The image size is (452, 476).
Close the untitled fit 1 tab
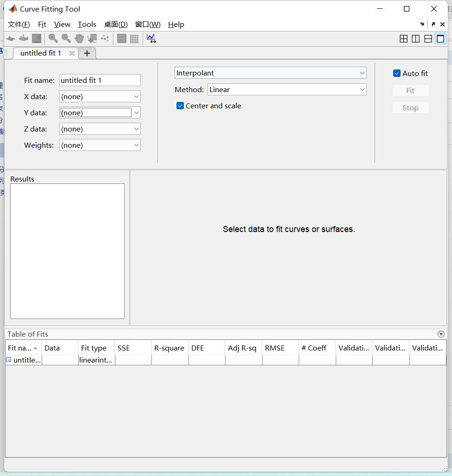coord(72,53)
